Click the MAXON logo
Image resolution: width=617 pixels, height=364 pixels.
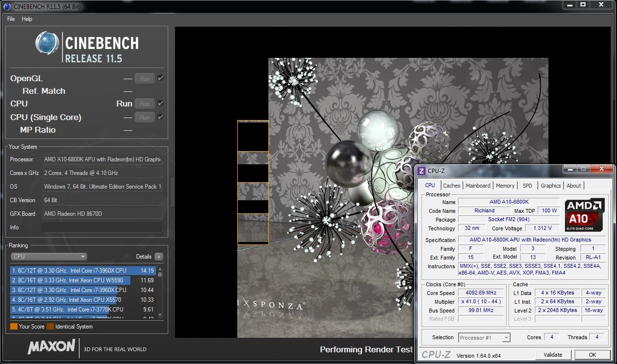(52, 347)
